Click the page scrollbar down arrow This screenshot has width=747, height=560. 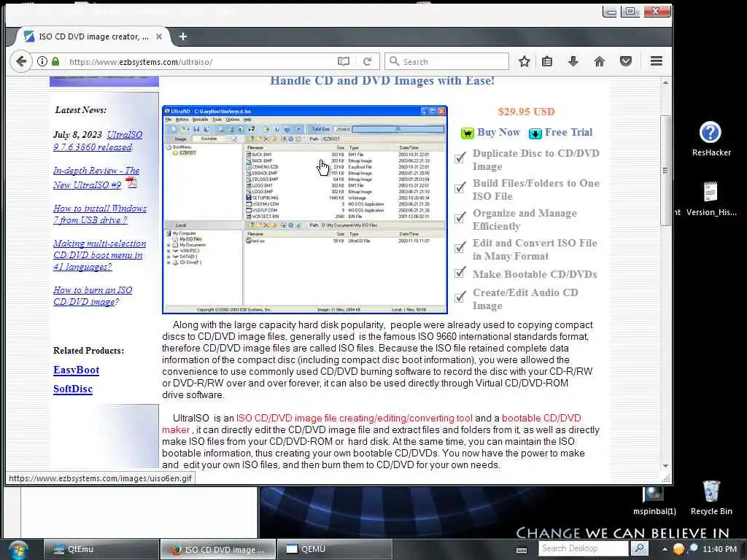[665, 466]
